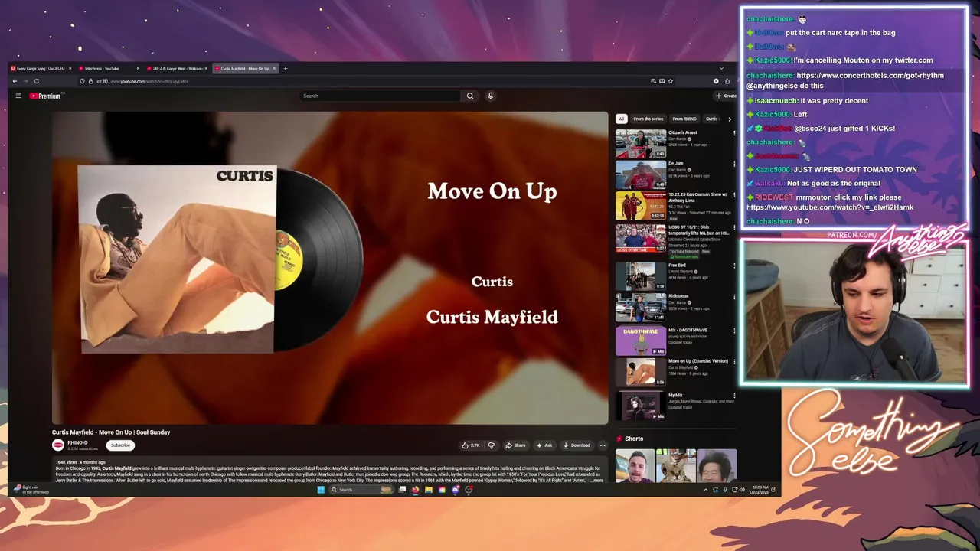
Task: Open options menu for De Jure
Action: [x=734, y=164]
